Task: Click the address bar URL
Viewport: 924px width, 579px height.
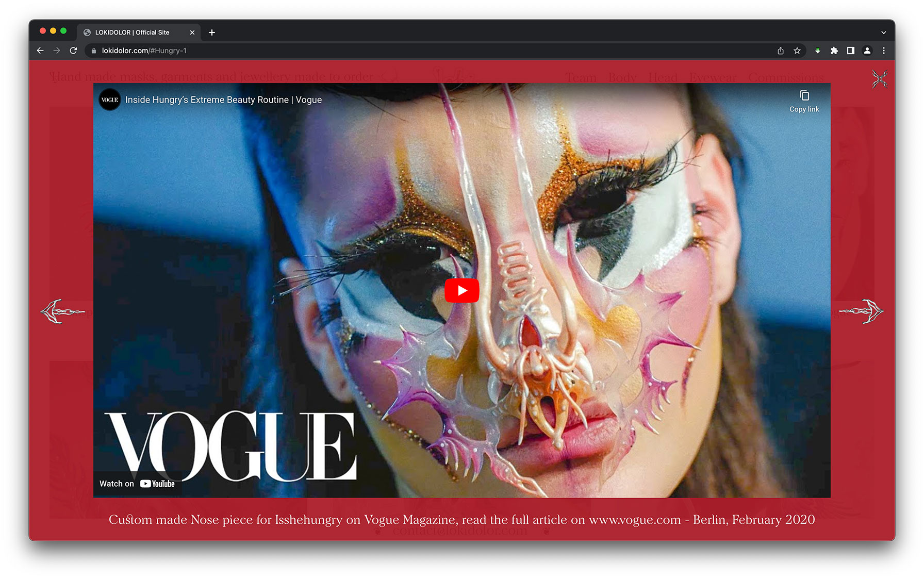Action: coord(144,51)
